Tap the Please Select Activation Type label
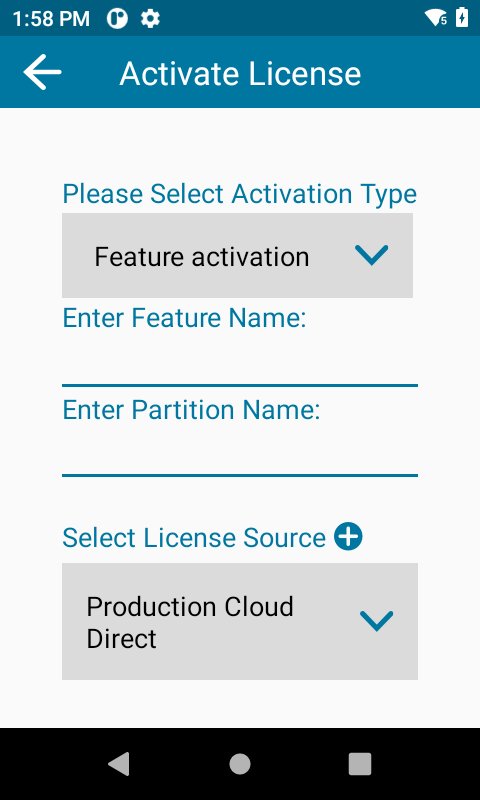 point(240,194)
